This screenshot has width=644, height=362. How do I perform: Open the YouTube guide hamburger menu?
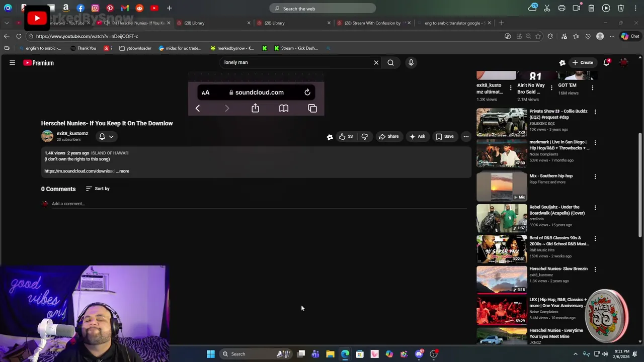[x=12, y=63]
